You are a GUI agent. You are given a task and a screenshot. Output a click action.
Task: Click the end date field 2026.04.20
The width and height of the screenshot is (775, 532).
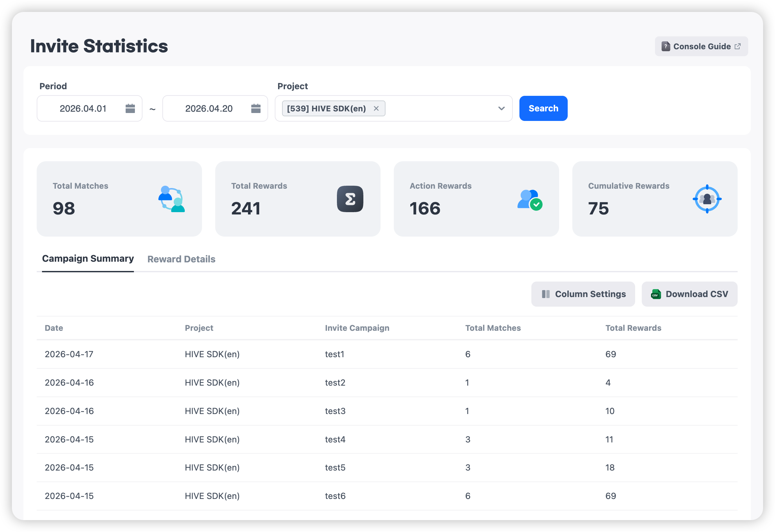[x=209, y=108]
